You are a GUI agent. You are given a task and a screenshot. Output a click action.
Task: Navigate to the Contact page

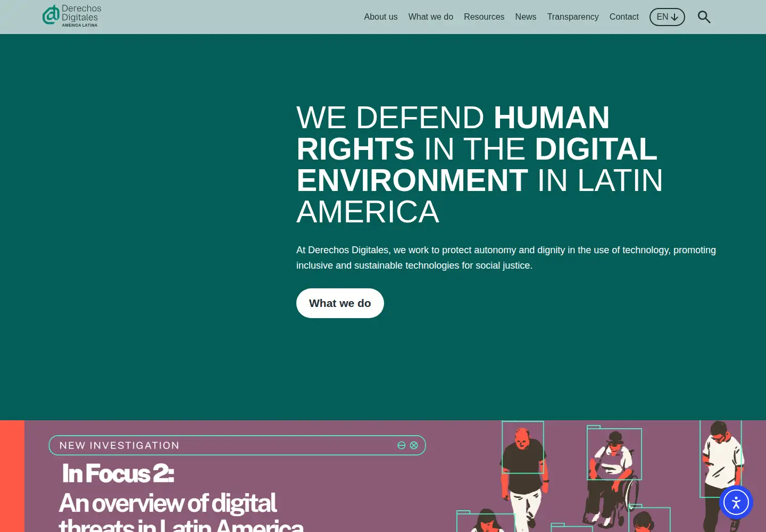coord(624,17)
